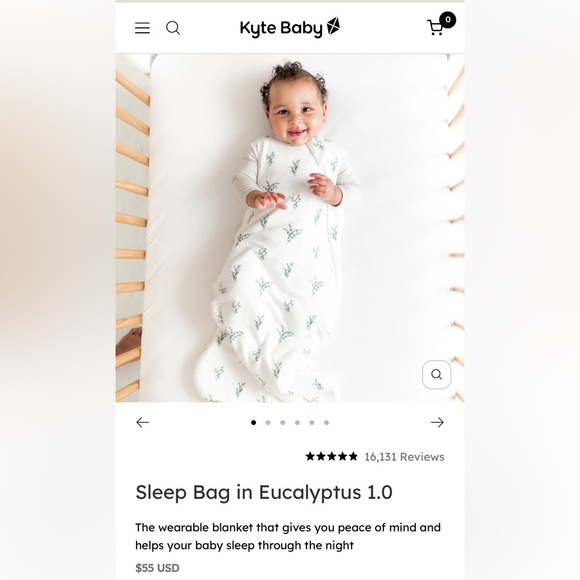This screenshot has width=580, height=580.
Task: Click the cart count badge showing 0
Action: 448,20
